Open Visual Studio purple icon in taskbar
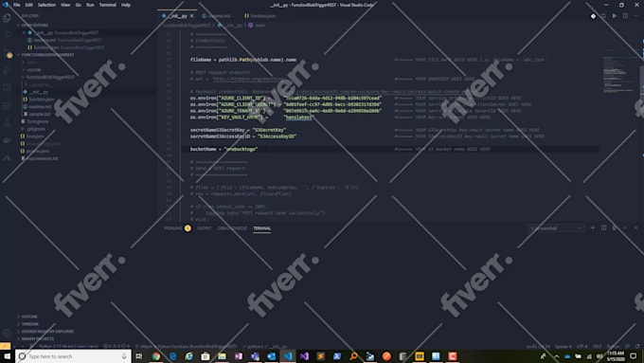This screenshot has height=363, width=644. click(304, 356)
